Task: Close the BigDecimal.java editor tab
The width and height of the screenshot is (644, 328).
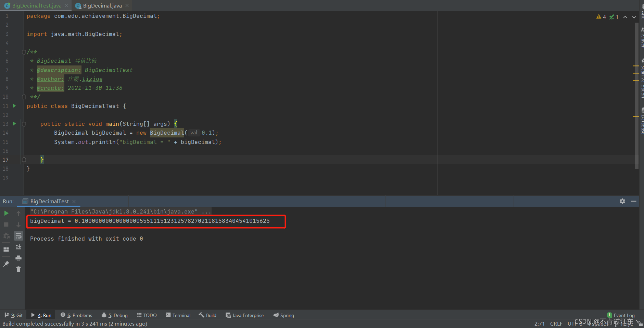Action: [x=127, y=5]
